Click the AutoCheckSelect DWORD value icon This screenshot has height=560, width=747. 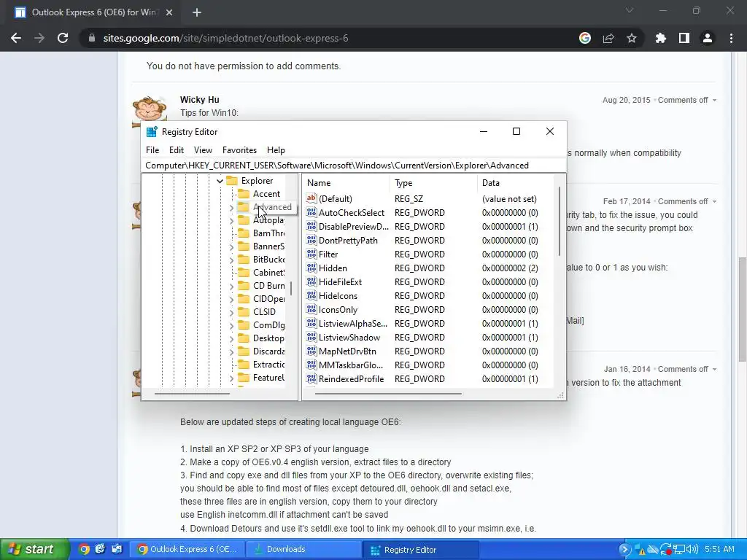click(311, 212)
